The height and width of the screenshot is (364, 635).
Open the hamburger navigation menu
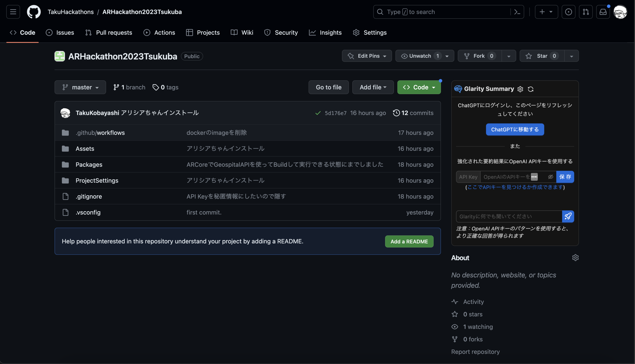(13, 12)
